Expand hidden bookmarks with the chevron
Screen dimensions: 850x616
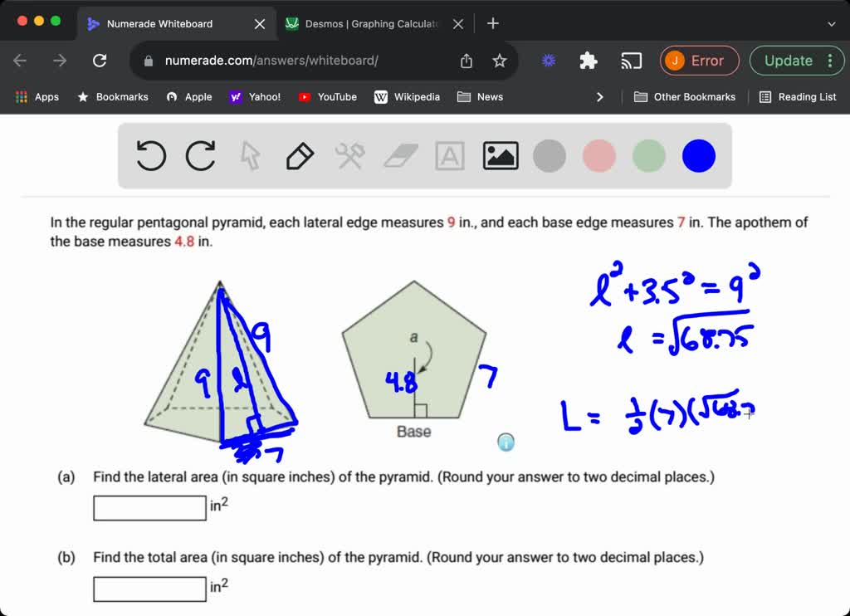[x=600, y=96]
